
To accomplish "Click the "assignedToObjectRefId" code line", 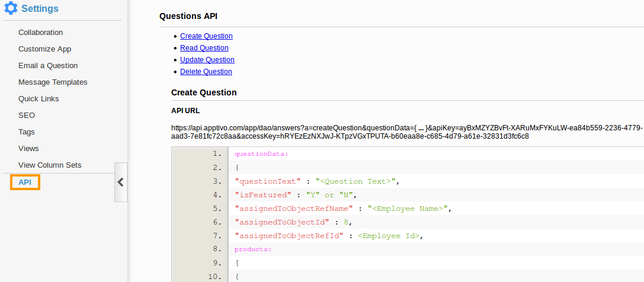I will 329,236.
